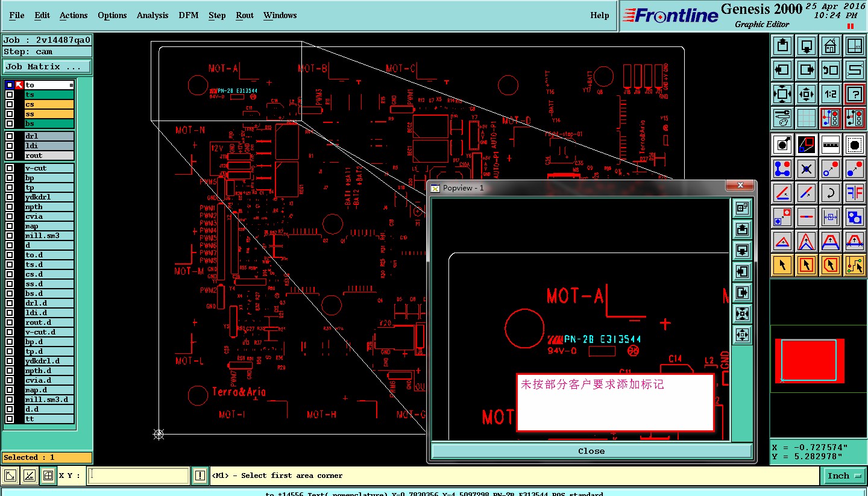Click the net select pointer tool
This screenshot has height=496, width=868.
coord(855,264)
